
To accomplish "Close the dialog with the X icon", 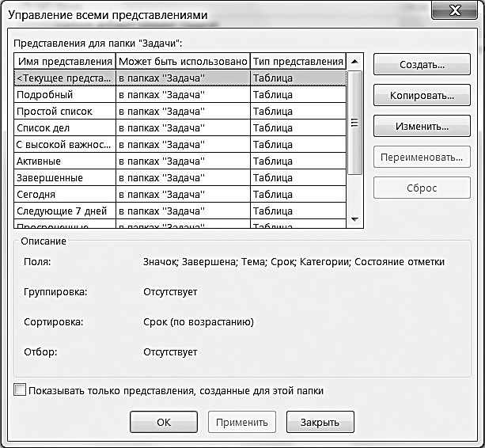I will pyautogui.click(x=454, y=10).
